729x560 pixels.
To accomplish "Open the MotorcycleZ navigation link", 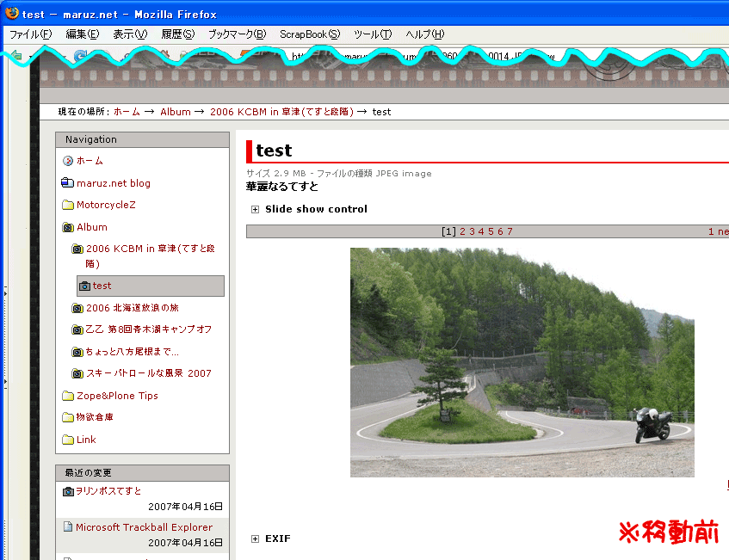I will 106,205.
